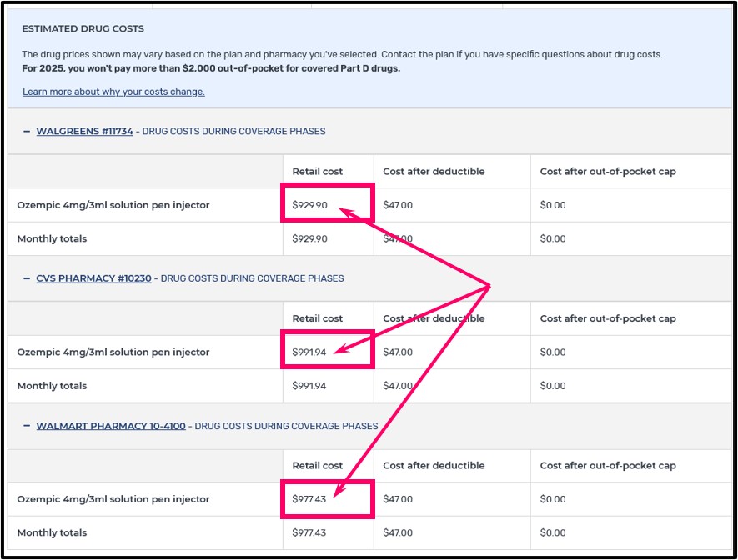Click Walgreens Monthly totals retail $929.90
The width and height of the screenshot is (738, 560).
[x=309, y=239]
